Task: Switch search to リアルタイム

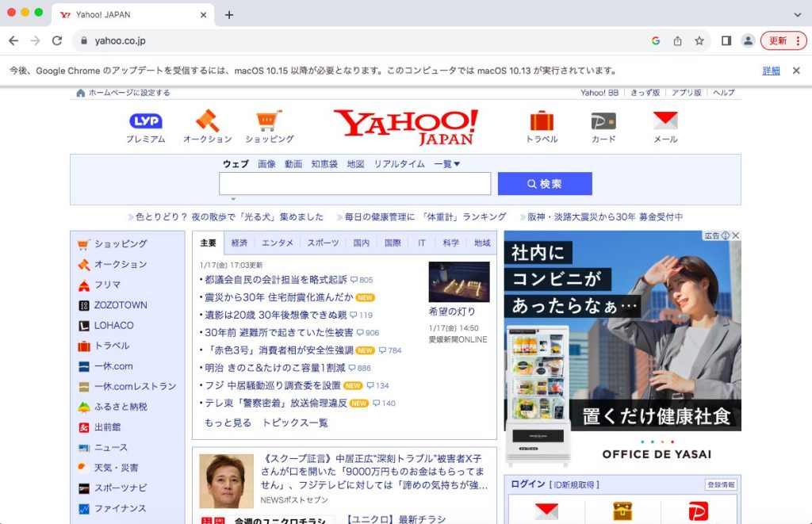Action: click(400, 164)
